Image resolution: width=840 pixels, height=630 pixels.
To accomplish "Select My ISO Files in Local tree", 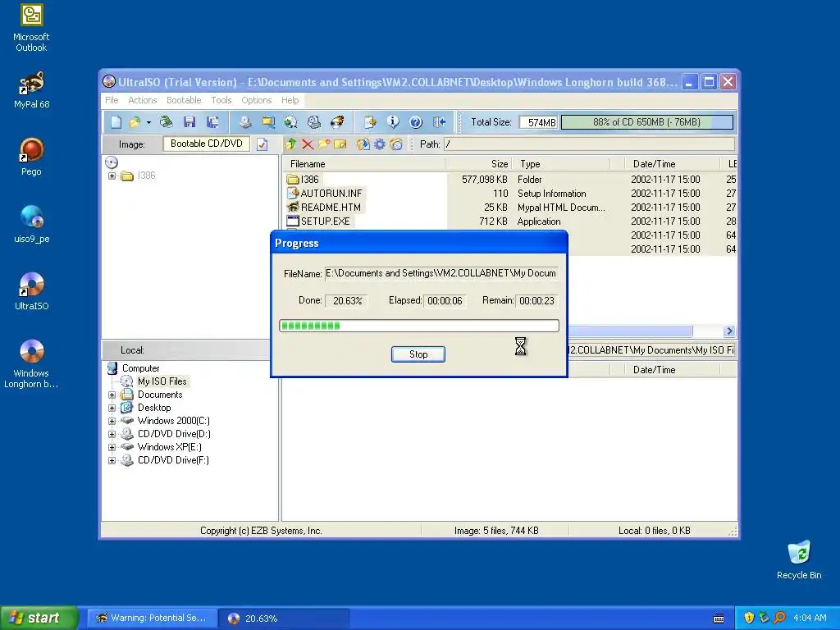I will pos(162,381).
